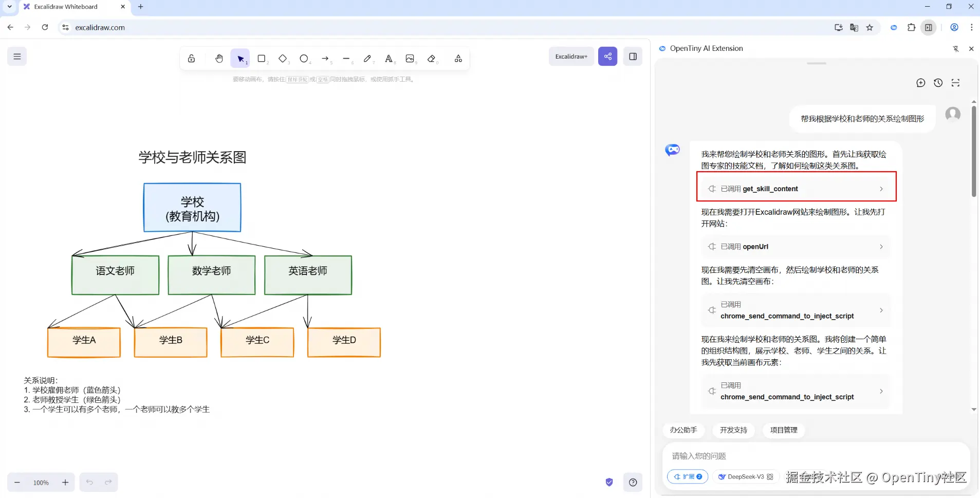
Task: Zoom in the canvas
Action: (x=65, y=483)
